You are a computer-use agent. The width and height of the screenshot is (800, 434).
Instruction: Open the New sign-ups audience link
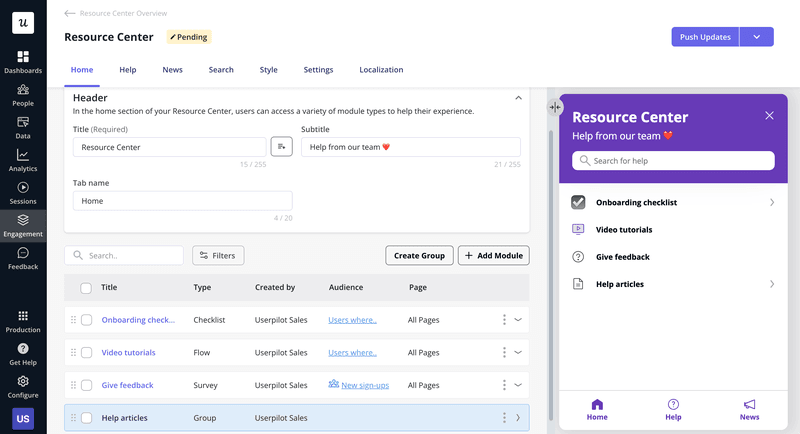click(x=364, y=385)
